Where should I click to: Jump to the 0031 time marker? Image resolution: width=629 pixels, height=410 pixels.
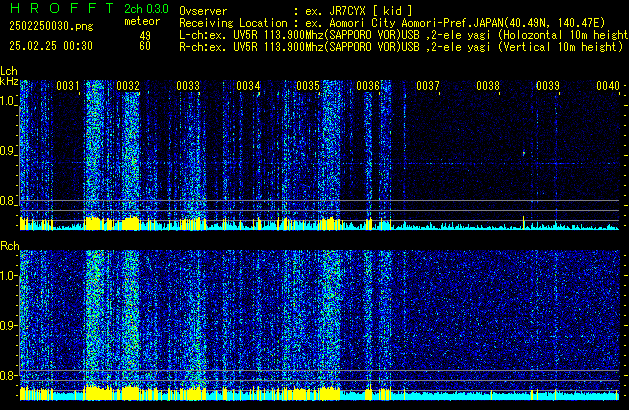pos(68,86)
